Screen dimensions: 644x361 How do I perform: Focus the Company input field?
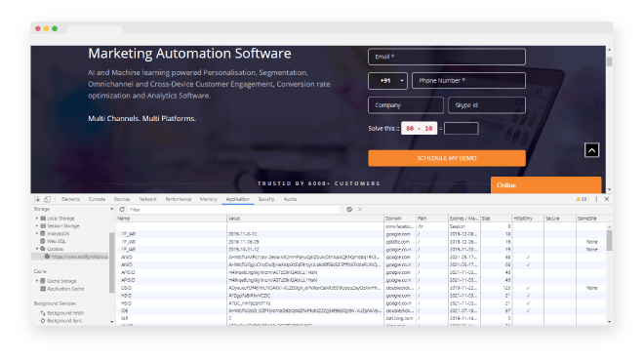[406, 105]
